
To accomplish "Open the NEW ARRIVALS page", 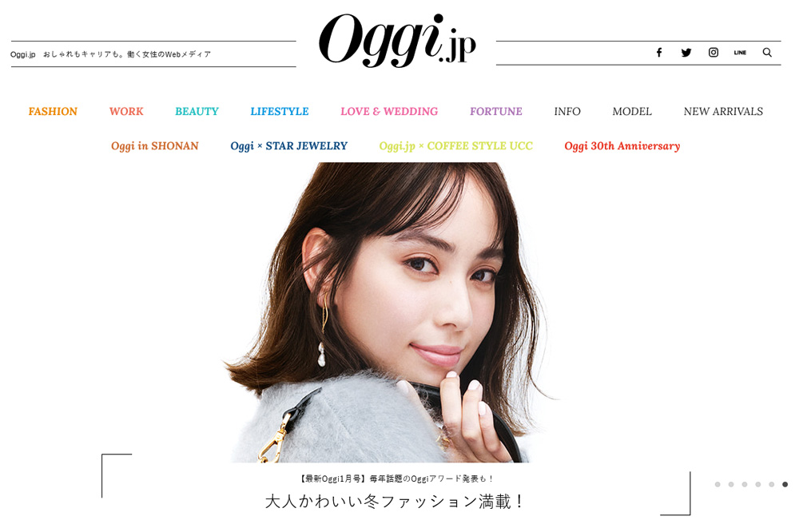I will point(723,111).
